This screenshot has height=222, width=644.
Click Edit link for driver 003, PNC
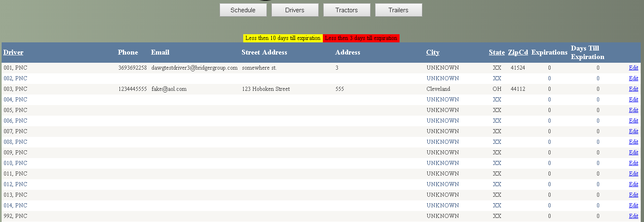pos(633,89)
